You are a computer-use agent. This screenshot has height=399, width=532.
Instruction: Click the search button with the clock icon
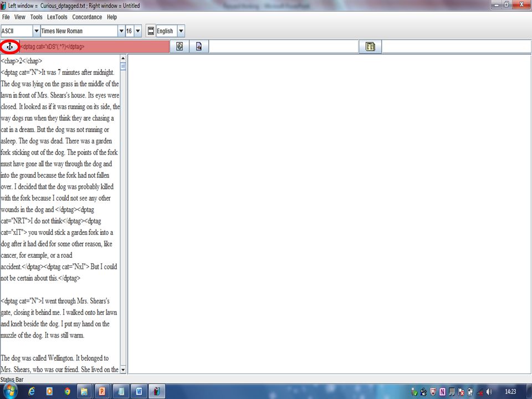tap(180, 47)
